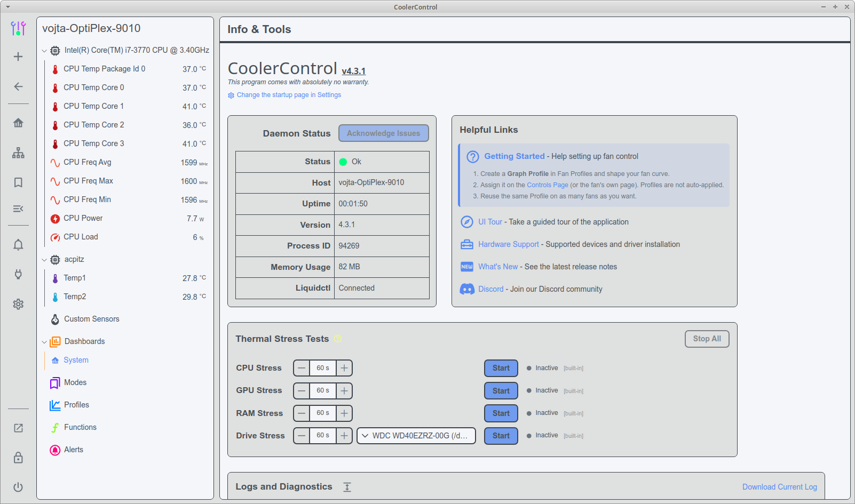This screenshot has height=504, width=855.
Task: Click the Download Current Log link
Action: [x=779, y=487]
